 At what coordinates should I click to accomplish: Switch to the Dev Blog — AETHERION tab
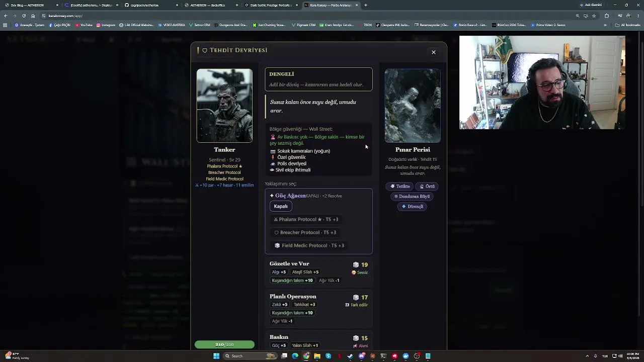click(31, 5)
